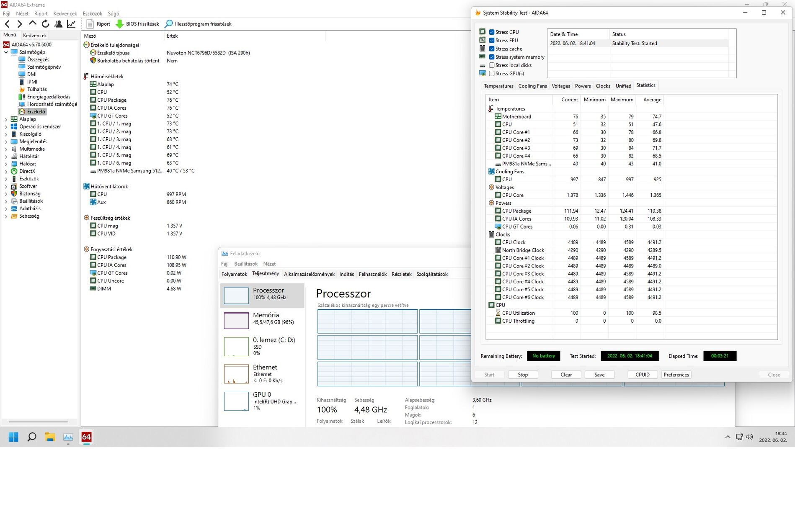Image resolution: width=795 pixels, height=532 pixels.
Task: Switch to the Temperatures tab
Action: click(498, 86)
